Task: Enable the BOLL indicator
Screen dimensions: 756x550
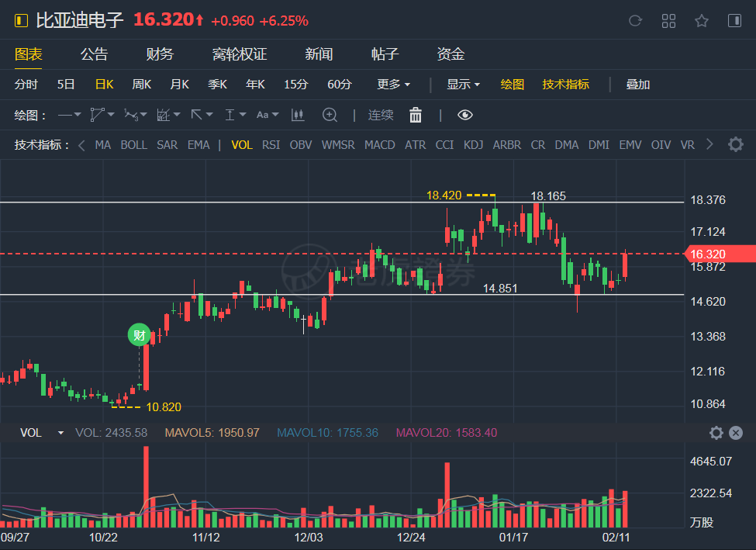Action: tap(133, 145)
